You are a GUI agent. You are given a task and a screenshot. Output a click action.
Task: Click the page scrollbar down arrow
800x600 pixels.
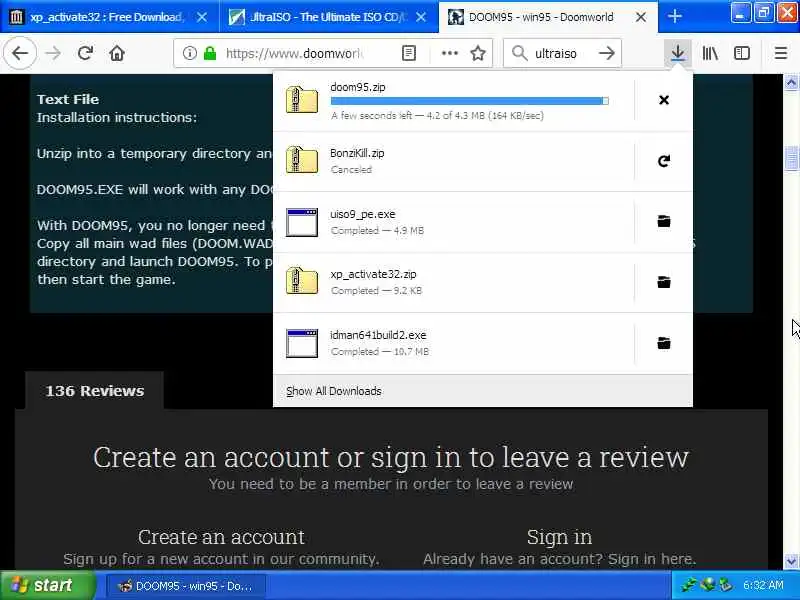click(x=791, y=561)
